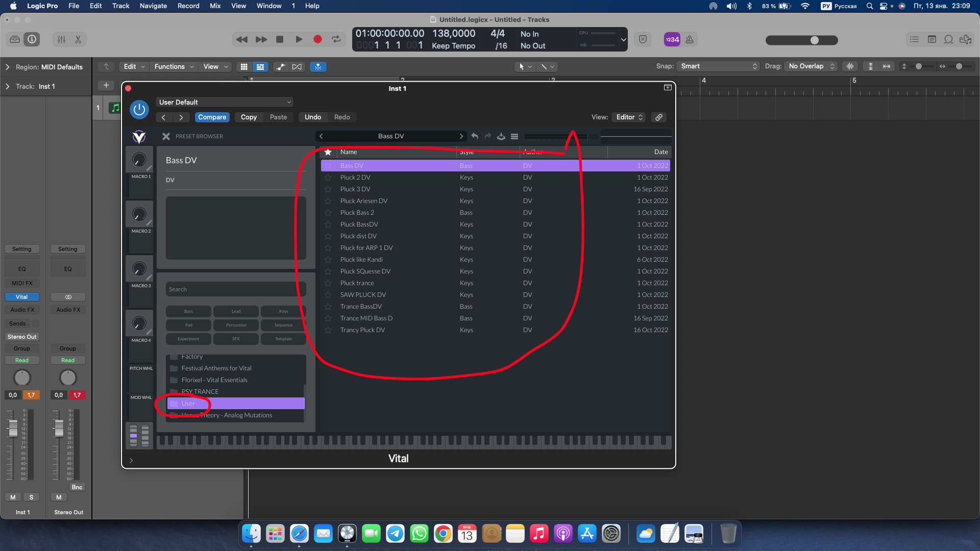Image resolution: width=980 pixels, height=551 pixels.
Task: Mute the Inst 1 channel strip
Action: tap(13, 497)
